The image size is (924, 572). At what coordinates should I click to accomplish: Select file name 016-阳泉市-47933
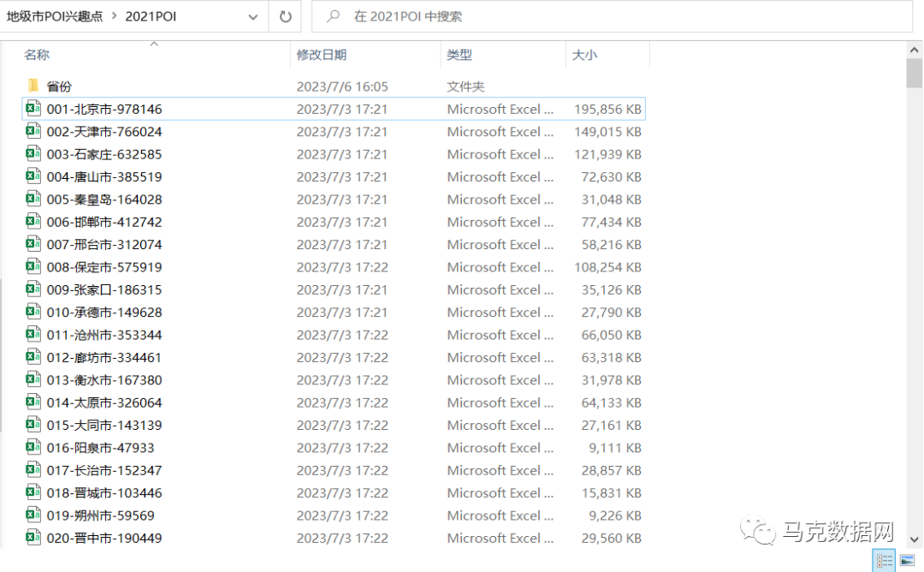point(101,448)
